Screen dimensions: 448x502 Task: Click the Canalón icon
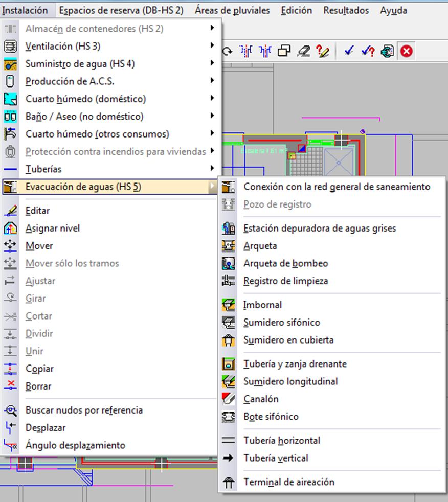pyautogui.click(x=229, y=399)
